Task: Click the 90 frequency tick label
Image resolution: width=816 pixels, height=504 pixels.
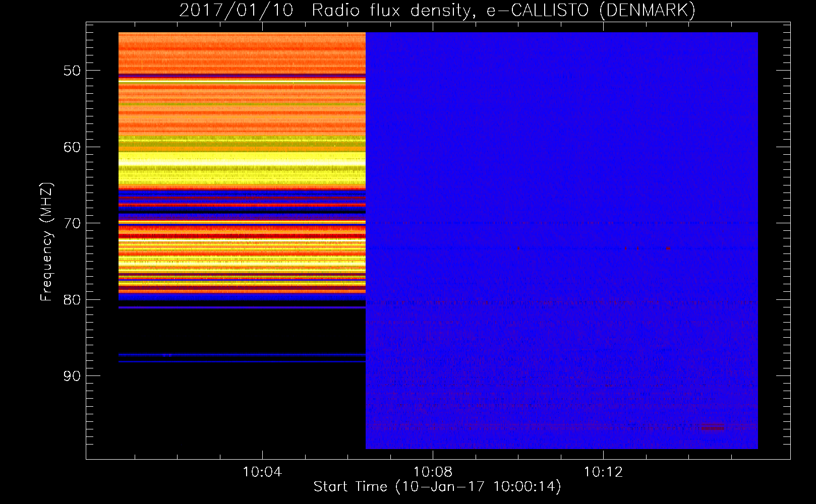Action: [x=72, y=376]
